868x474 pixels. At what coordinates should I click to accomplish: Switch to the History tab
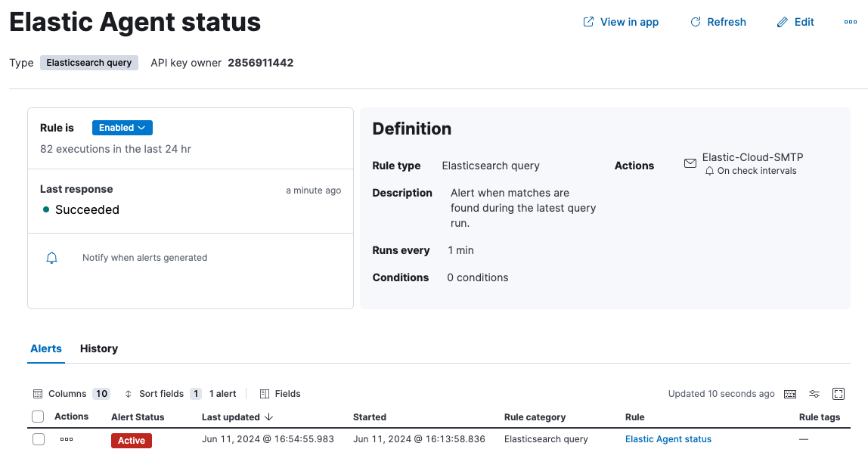98,349
